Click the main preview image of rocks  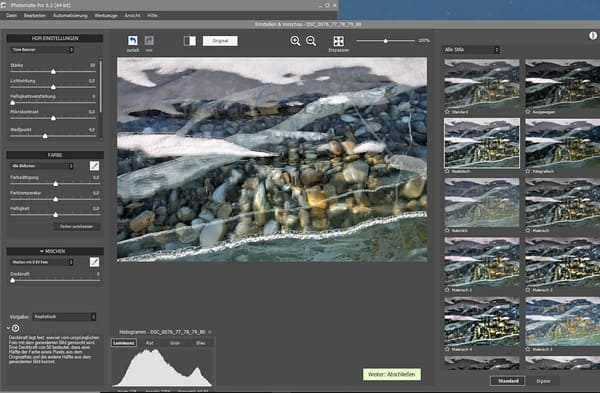pyautogui.click(x=272, y=160)
